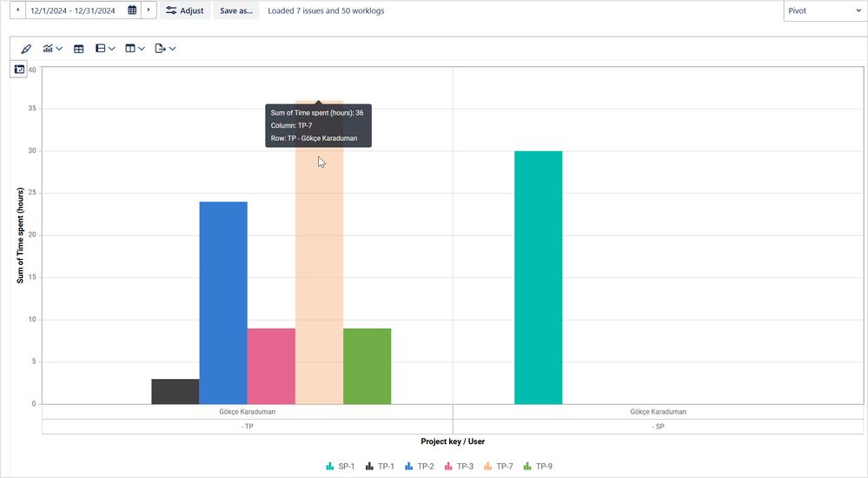Click the teal SP-1 bar
Image resolution: width=868 pixels, height=478 pixels.
point(538,277)
